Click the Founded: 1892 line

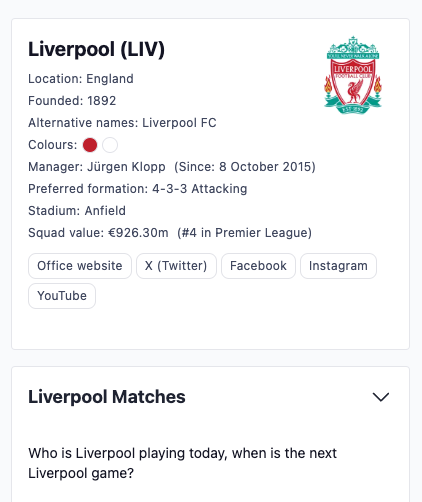click(72, 101)
